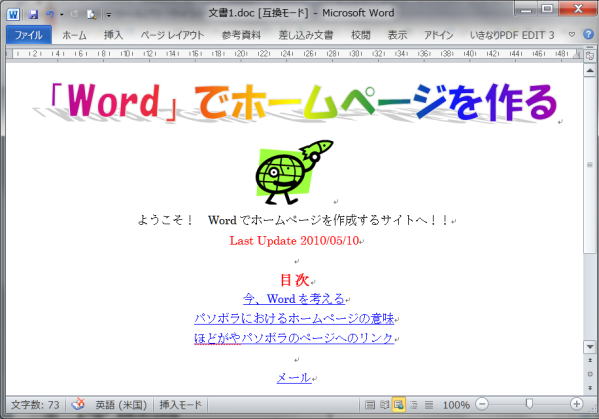Open the 参考資料 tab
Image resolution: width=599 pixels, height=419 pixels.
241,35
